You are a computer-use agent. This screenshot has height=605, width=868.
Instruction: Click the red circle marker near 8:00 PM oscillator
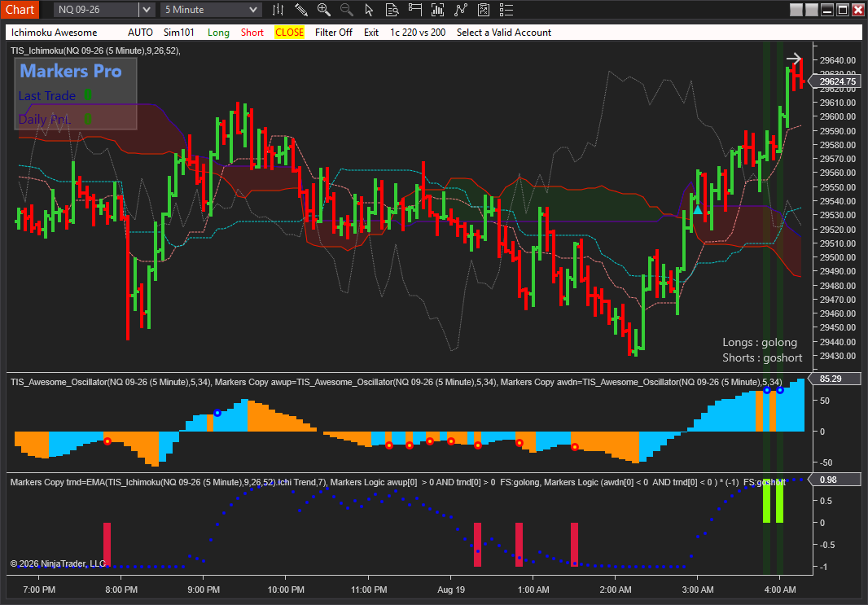107,441
